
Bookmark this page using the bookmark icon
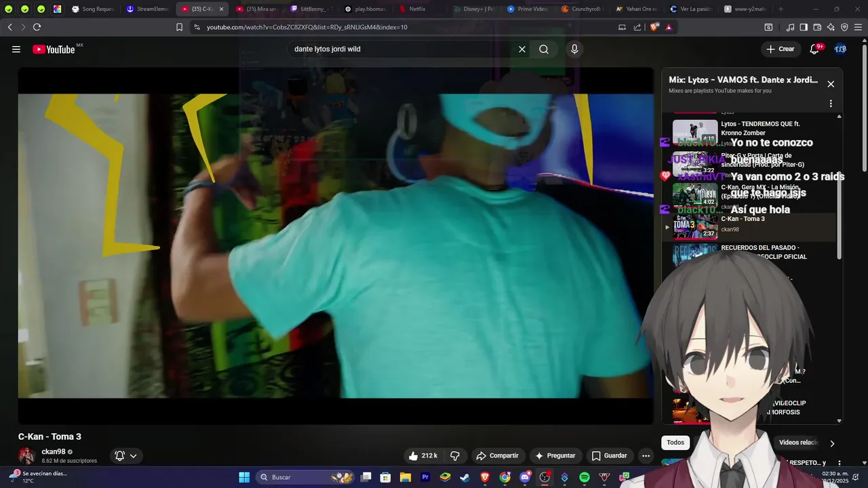(179, 27)
